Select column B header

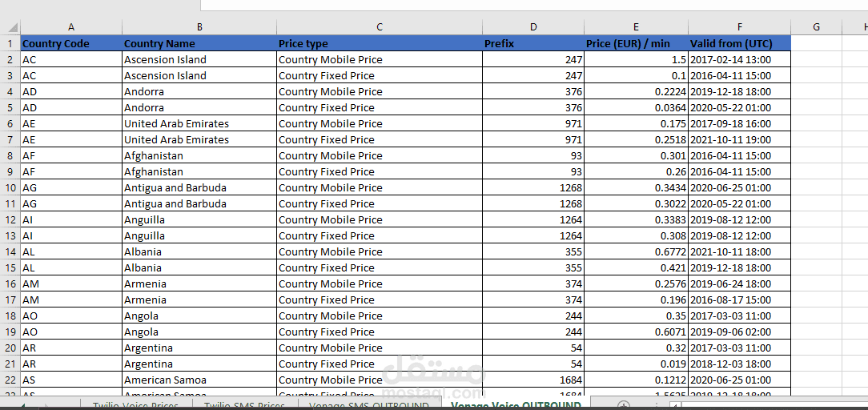[199, 27]
